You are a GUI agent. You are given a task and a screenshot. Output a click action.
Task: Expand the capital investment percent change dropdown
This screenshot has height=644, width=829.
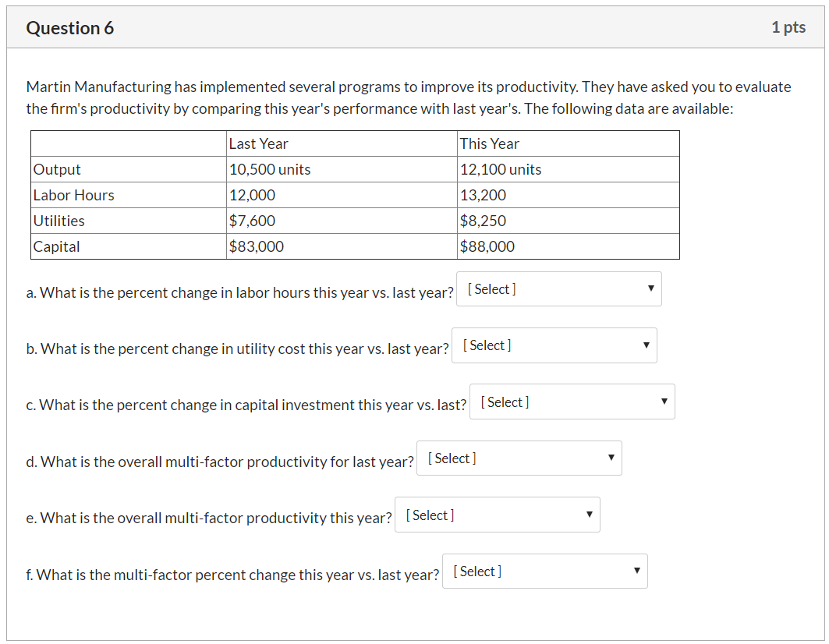click(572, 402)
